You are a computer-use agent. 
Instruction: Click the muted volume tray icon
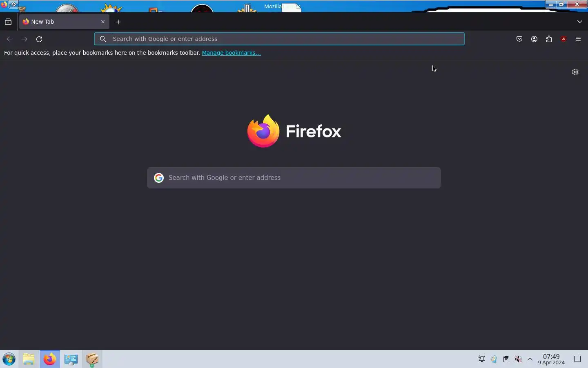(x=519, y=359)
